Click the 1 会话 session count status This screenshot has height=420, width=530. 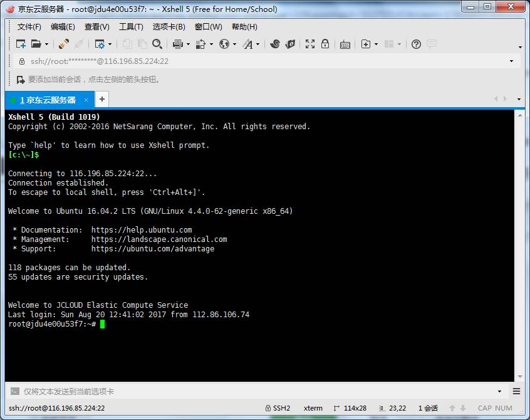(x=428, y=408)
